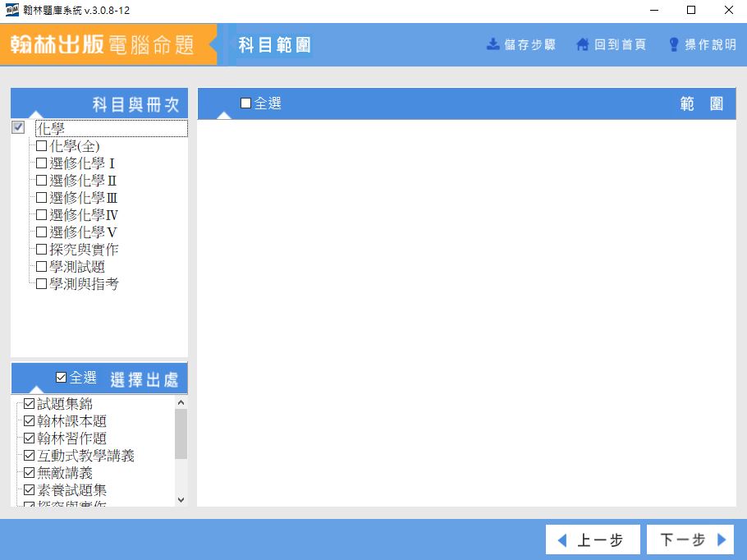Click the 翰林課本題 label text

pos(72,421)
